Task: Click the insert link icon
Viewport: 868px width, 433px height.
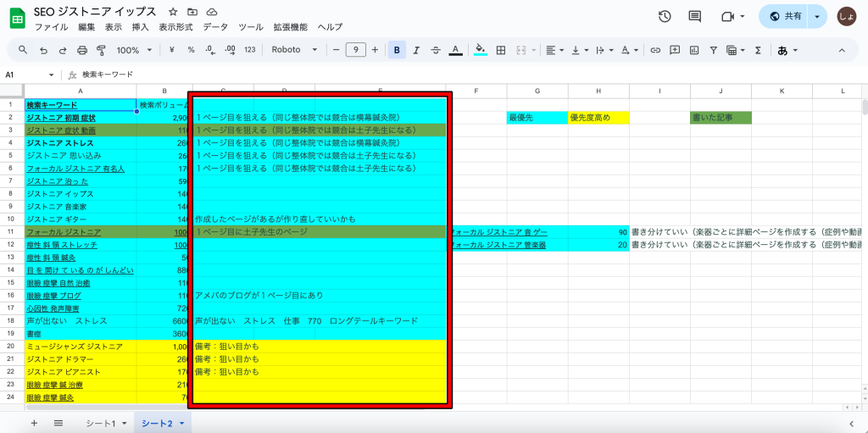Action: (x=654, y=50)
